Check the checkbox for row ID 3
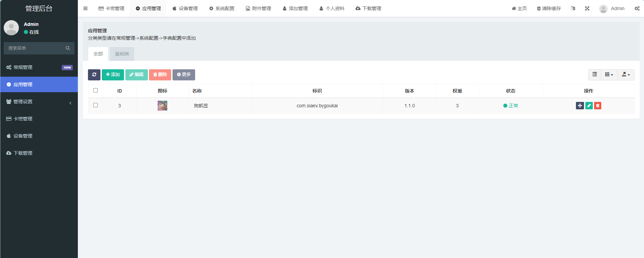This screenshot has height=258, width=644. (95, 105)
